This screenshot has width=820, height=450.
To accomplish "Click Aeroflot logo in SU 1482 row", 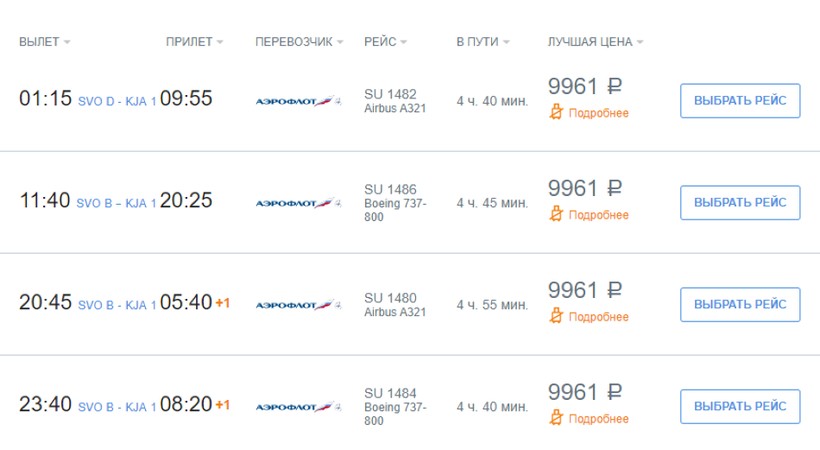I will 298,101.
